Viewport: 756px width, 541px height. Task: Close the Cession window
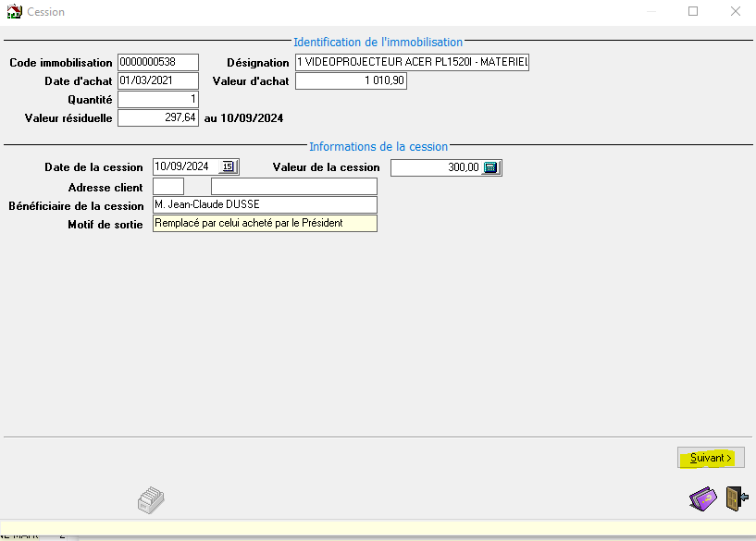click(x=736, y=11)
